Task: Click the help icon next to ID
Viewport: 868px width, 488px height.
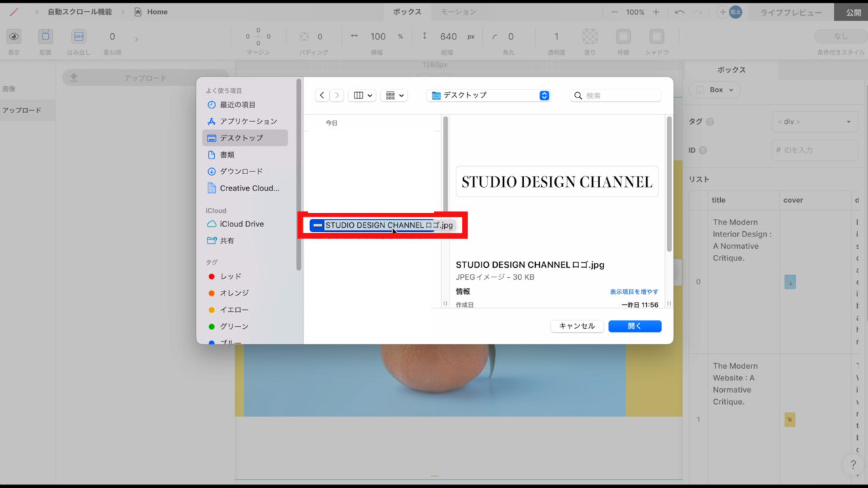Action: [703, 150]
